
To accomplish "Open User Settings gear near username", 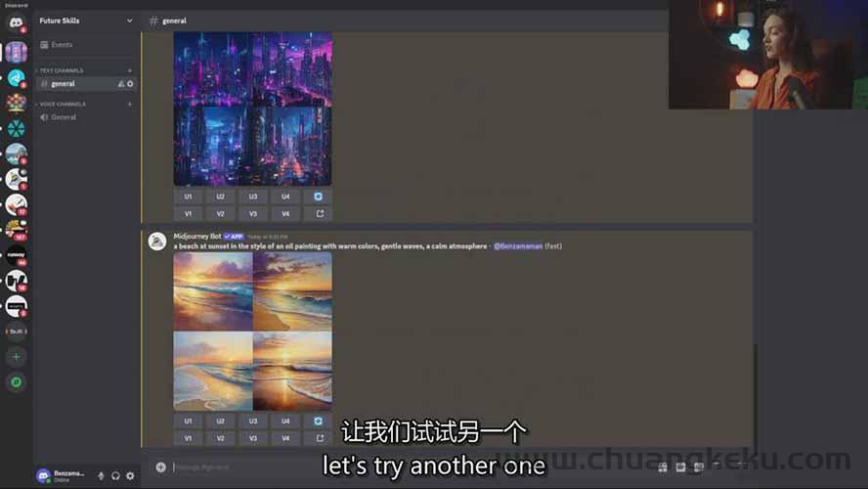I will click(130, 475).
